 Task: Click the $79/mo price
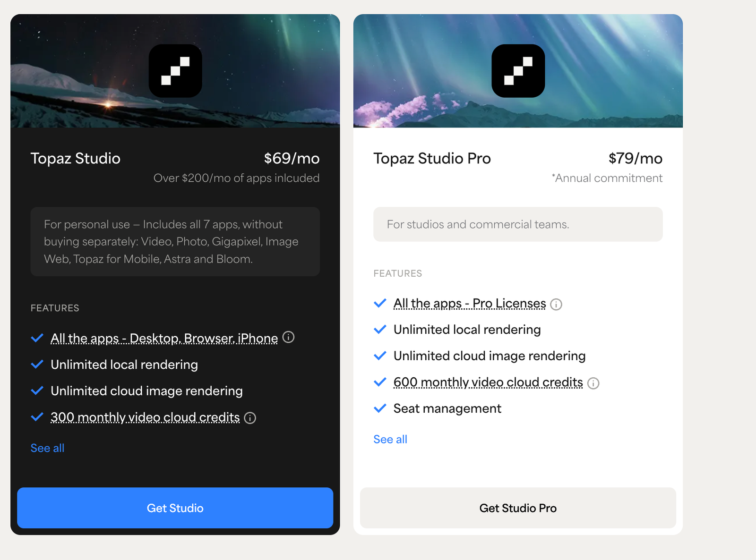(x=636, y=158)
